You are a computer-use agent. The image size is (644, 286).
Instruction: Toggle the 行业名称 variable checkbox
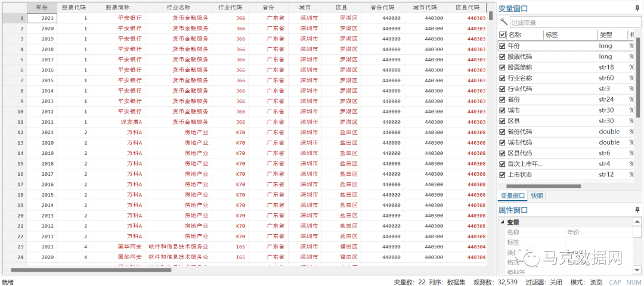[x=502, y=78]
